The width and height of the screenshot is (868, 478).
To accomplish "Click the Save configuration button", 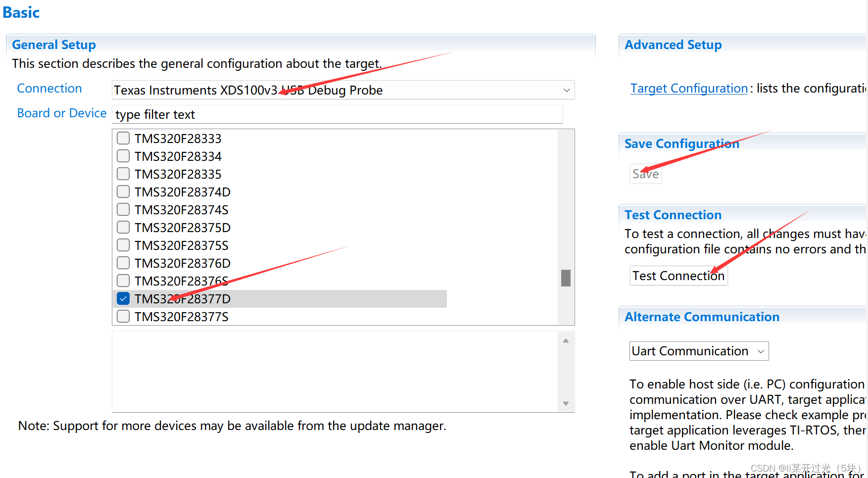I will [645, 174].
